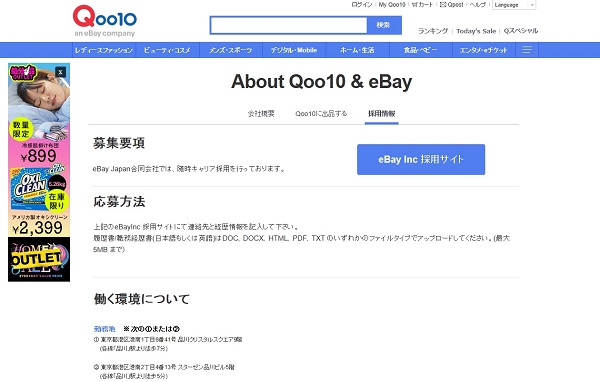
Task: Switch to Qoo10に出品する tab
Action: (321, 114)
